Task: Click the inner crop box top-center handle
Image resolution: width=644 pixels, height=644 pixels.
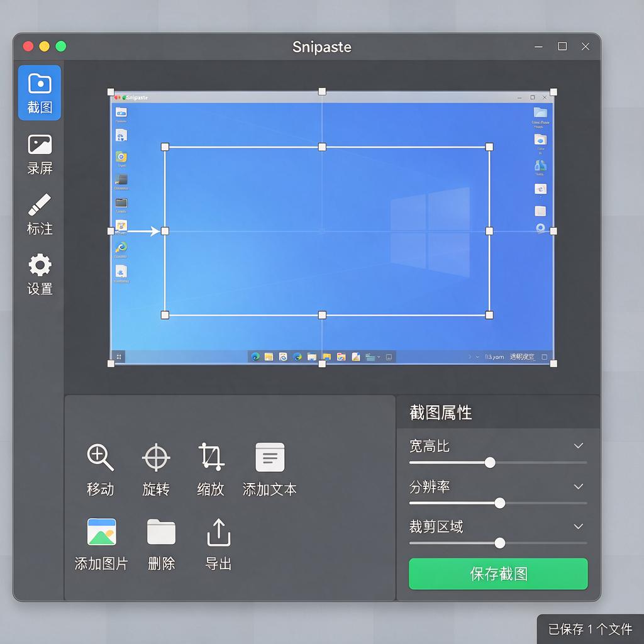Action: tap(322, 147)
